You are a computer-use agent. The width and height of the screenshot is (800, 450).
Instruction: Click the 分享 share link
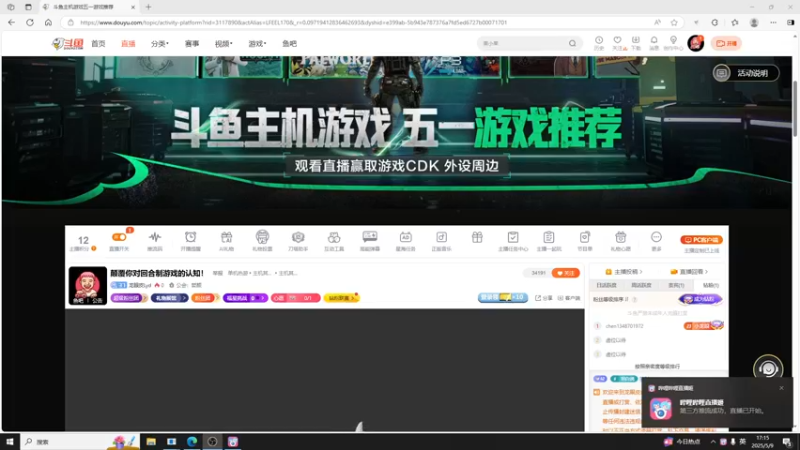(x=543, y=298)
